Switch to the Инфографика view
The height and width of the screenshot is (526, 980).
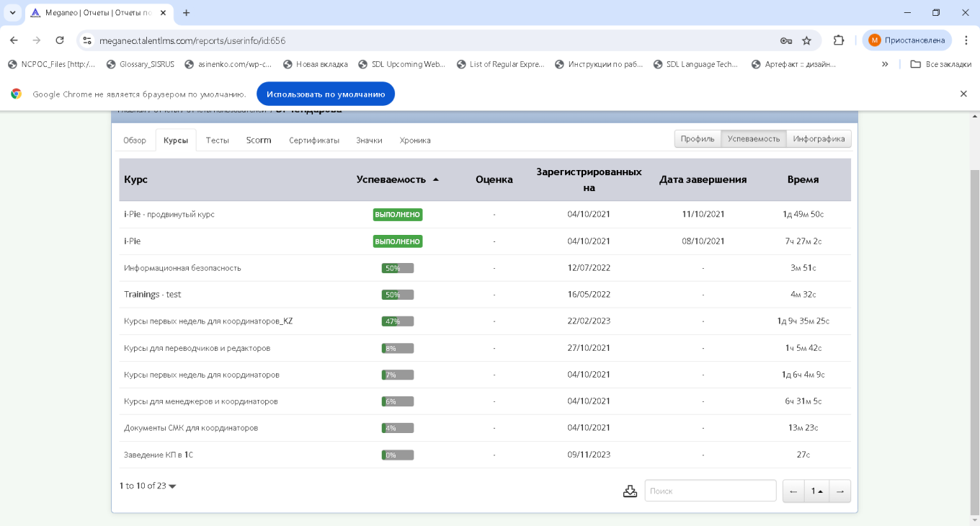[x=819, y=139]
